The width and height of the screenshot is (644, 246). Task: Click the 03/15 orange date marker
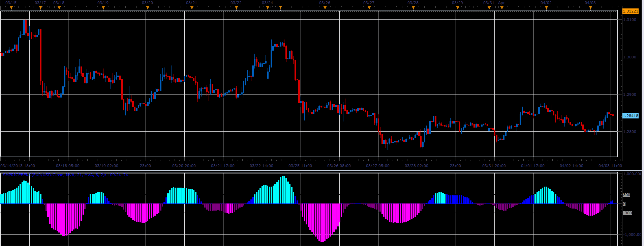point(11,7)
